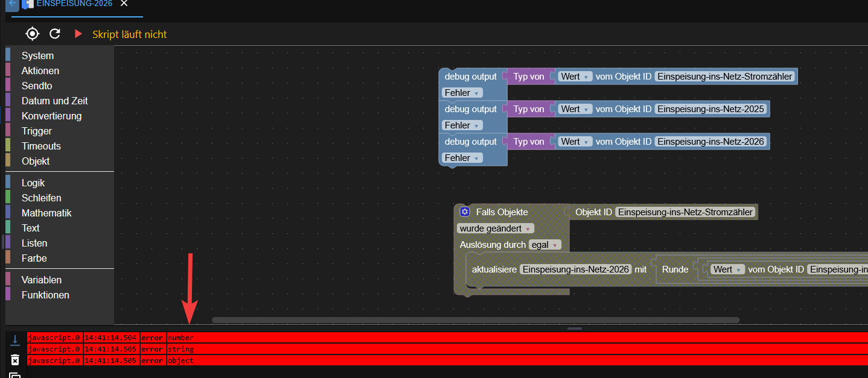This screenshot has height=378, width=868.
Task: Open the gear settings on the Falls Objekte block
Action: 464,212
